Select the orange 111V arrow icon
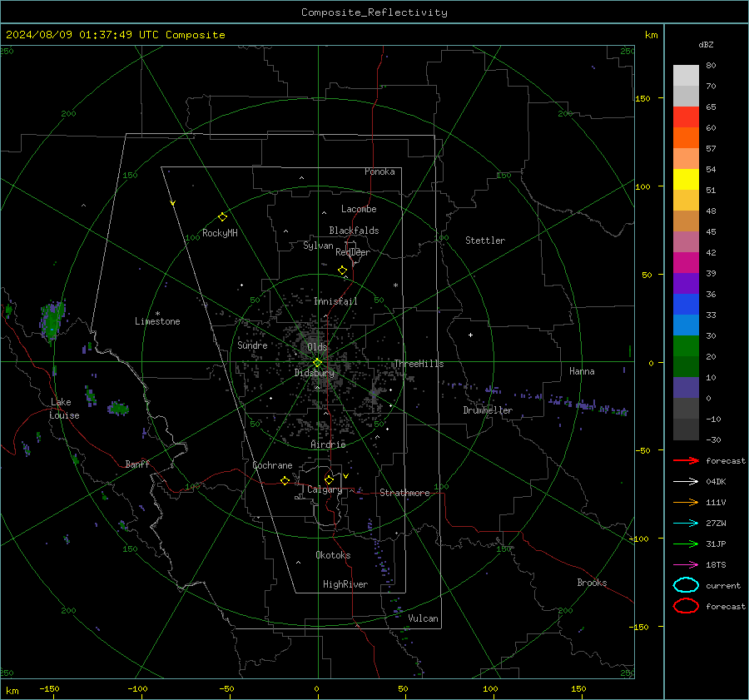This screenshot has width=749, height=700. click(x=686, y=502)
